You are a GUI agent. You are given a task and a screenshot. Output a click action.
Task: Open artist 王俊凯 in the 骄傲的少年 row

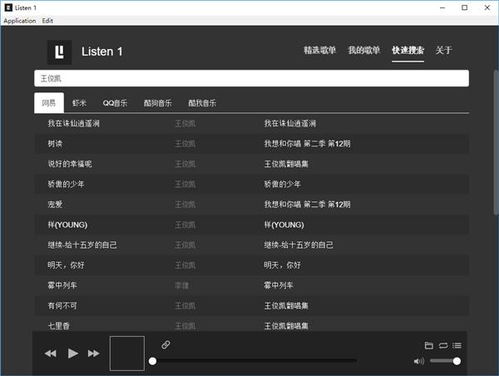[185, 184]
